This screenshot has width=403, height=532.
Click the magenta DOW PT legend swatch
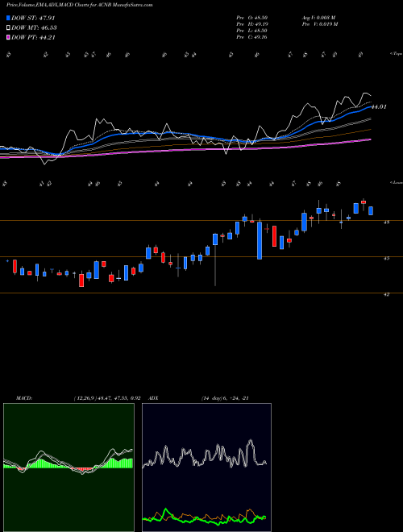pyautogui.click(x=8, y=37)
